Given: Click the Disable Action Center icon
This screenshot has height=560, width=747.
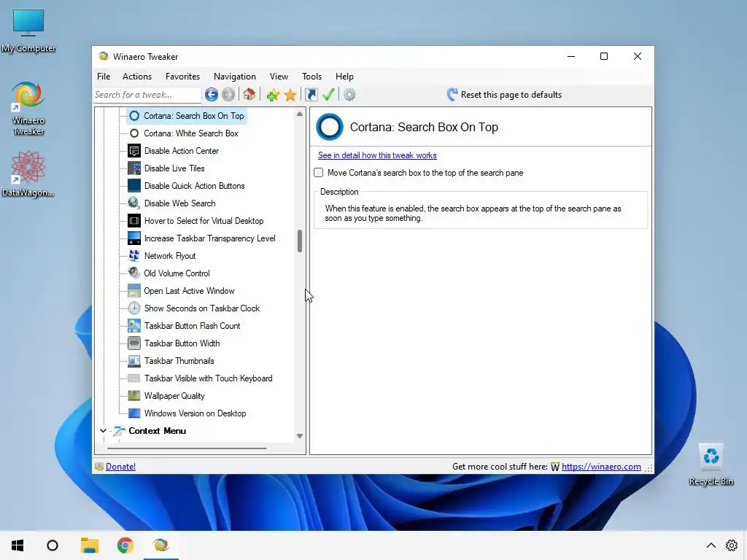Looking at the screenshot, I should tap(134, 151).
